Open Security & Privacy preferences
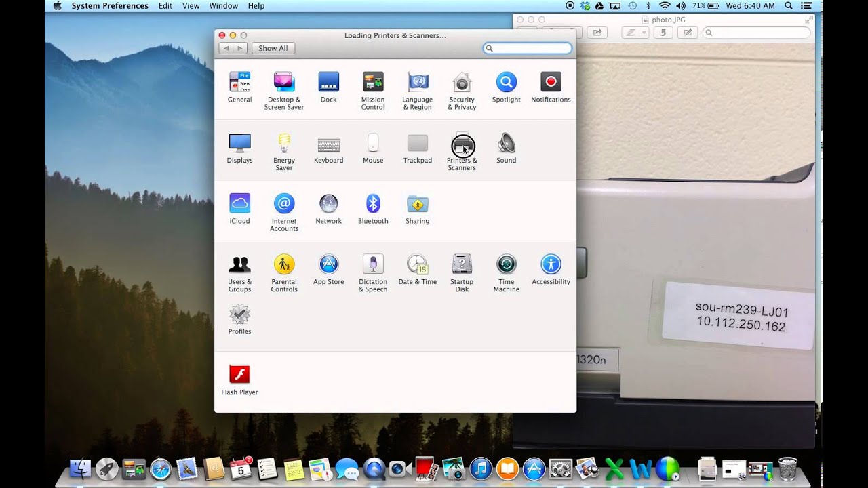 [x=462, y=91]
